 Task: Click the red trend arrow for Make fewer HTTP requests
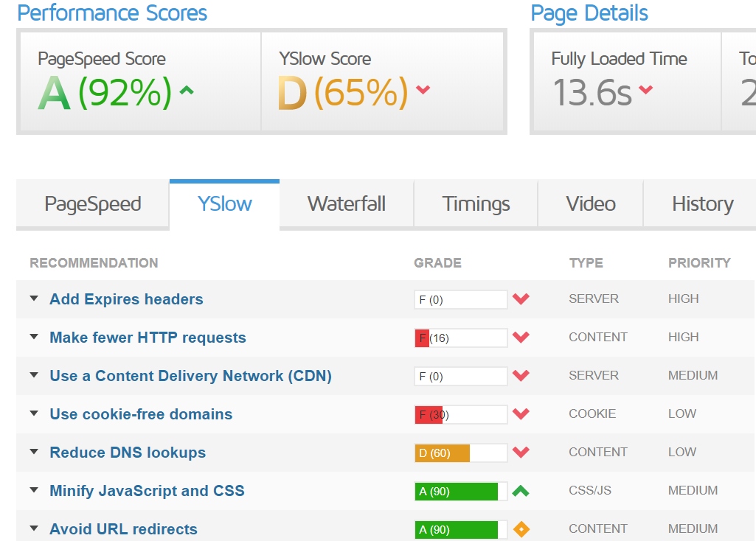(x=521, y=338)
